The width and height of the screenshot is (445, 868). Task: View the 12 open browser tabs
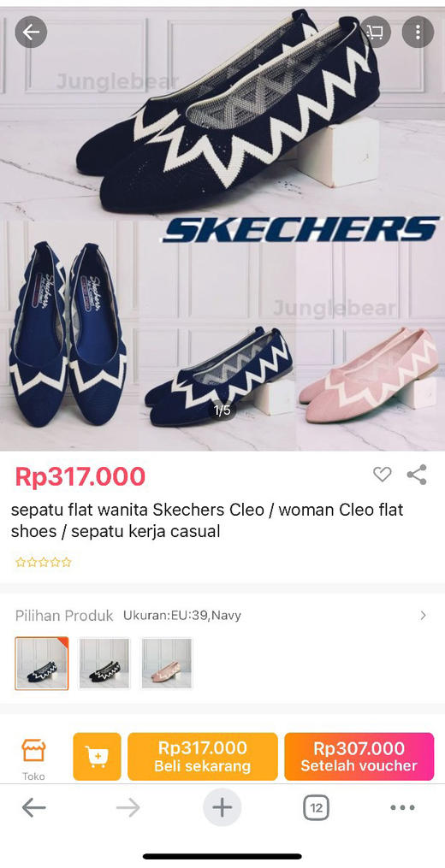pos(317,808)
